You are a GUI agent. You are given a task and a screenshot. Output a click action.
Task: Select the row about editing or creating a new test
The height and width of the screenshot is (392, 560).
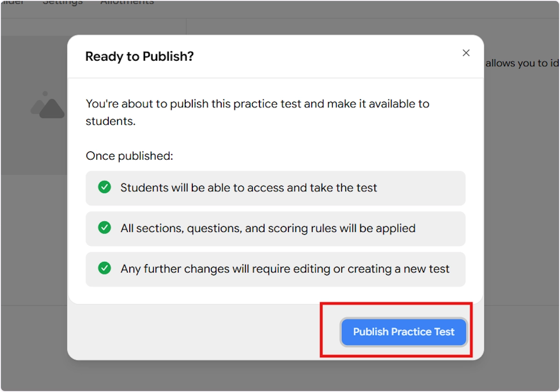click(275, 269)
